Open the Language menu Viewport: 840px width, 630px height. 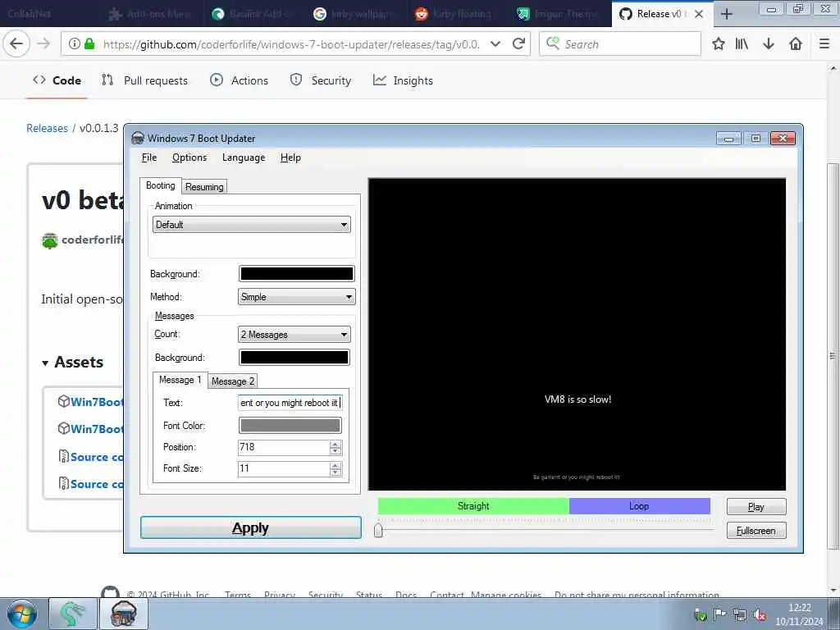tap(244, 157)
